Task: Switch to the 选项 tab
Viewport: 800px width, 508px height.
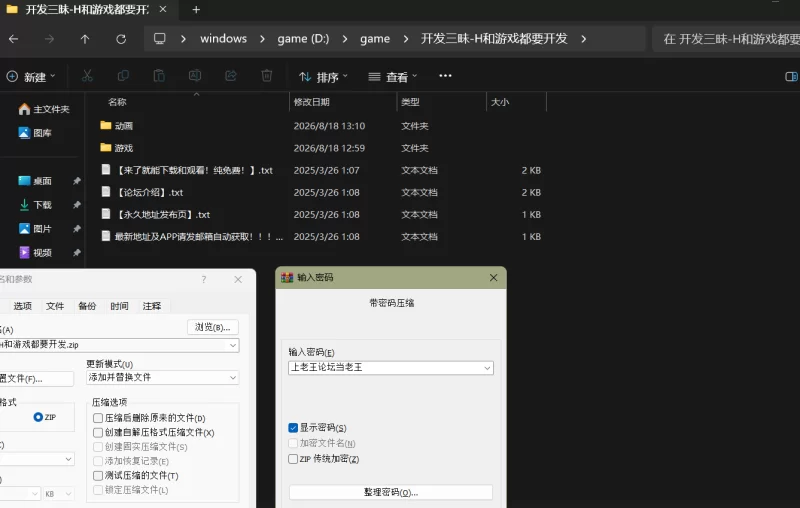Action: (22, 306)
